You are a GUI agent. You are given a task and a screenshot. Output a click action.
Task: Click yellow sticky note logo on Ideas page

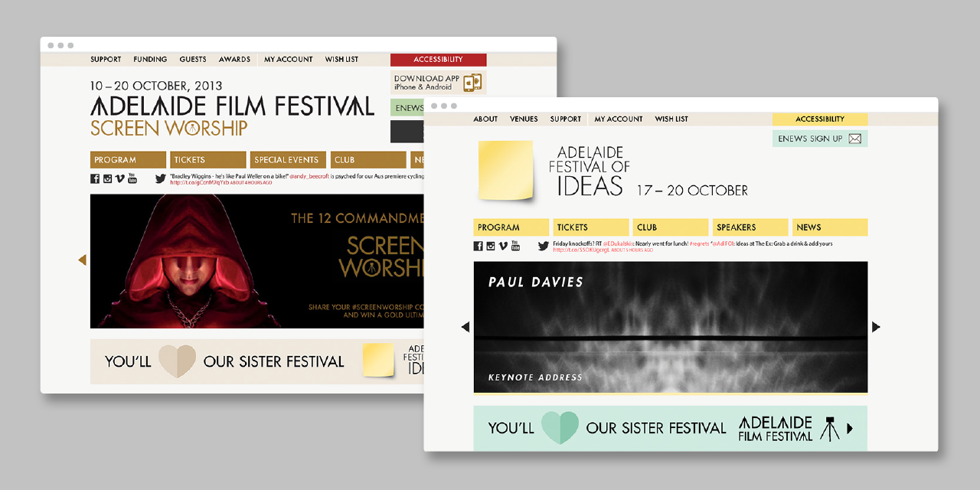click(x=506, y=171)
